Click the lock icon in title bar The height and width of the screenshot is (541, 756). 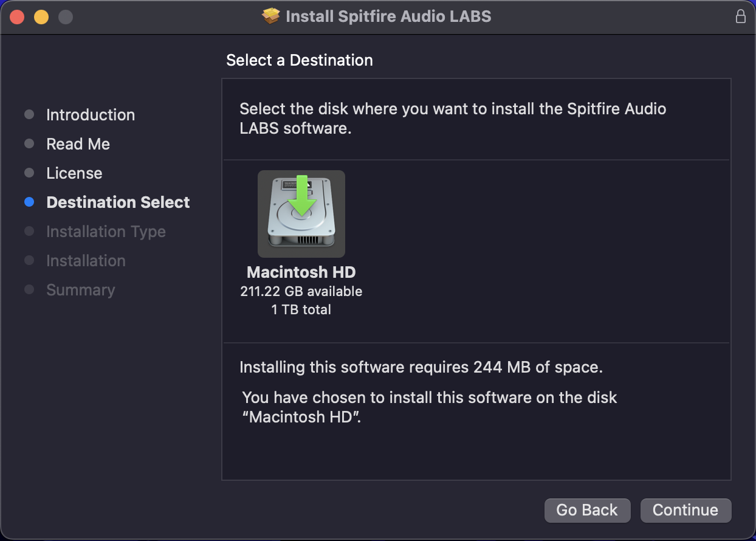click(x=740, y=16)
